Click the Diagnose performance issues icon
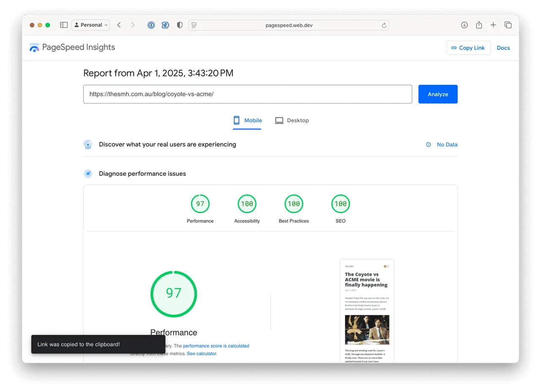The width and height of the screenshot is (541, 392). (88, 173)
